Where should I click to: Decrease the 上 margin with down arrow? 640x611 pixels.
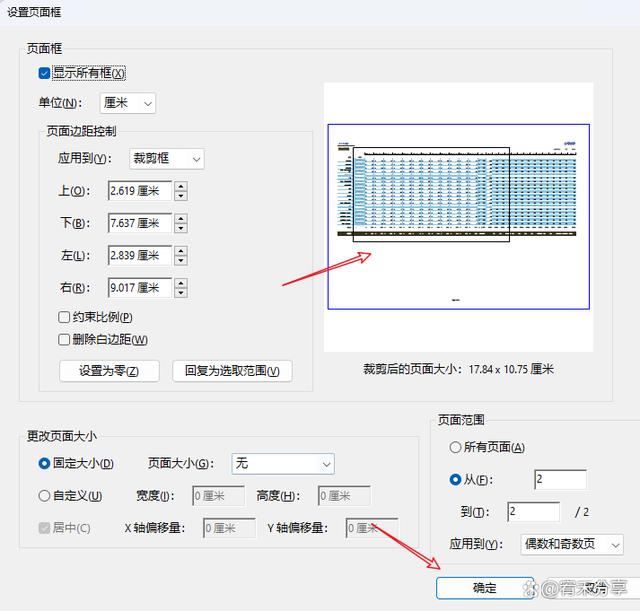[181, 196]
